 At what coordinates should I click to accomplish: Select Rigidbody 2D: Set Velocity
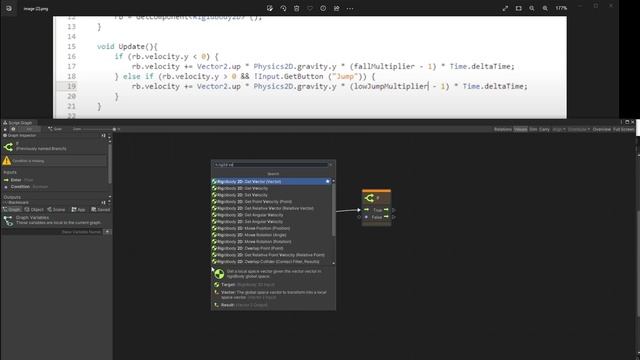point(271,195)
